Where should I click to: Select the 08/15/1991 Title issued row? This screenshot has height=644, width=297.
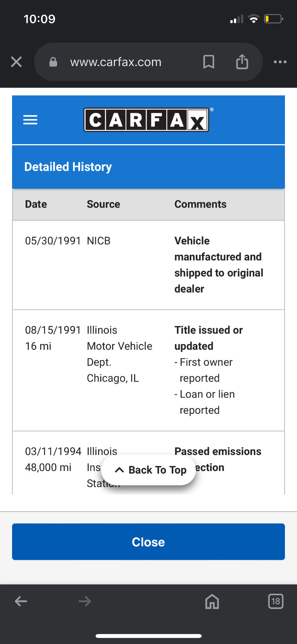(148, 370)
